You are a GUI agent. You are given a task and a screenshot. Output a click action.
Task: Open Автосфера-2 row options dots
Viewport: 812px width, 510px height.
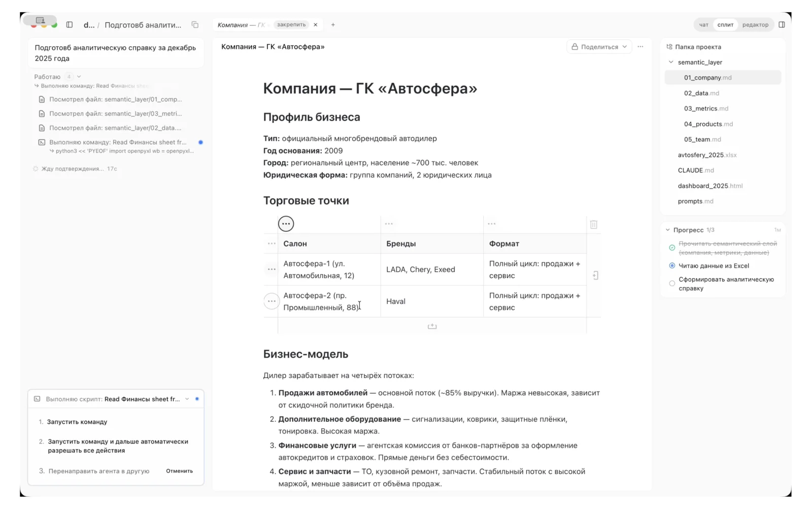pos(272,301)
